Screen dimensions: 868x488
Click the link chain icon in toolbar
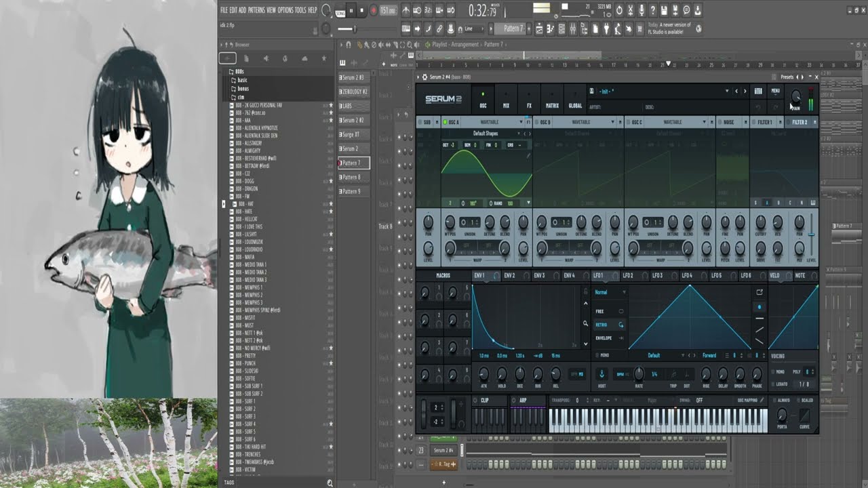[x=439, y=28]
